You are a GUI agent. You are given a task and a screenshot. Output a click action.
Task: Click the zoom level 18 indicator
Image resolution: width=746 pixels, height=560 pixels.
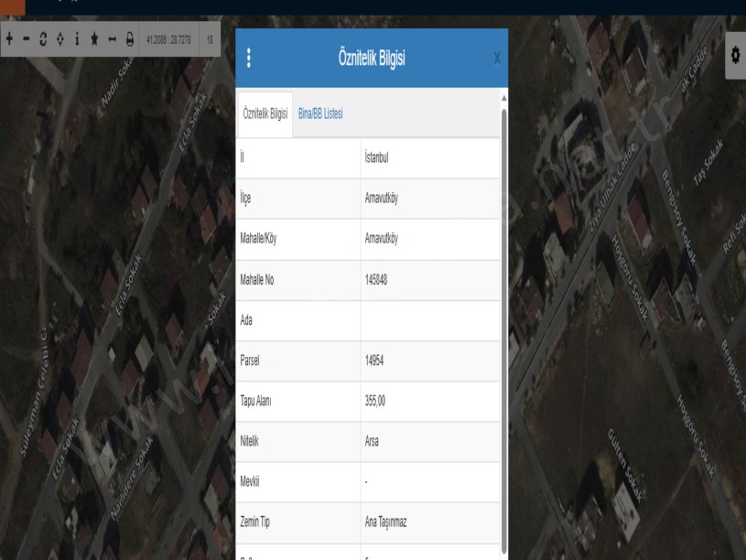210,39
